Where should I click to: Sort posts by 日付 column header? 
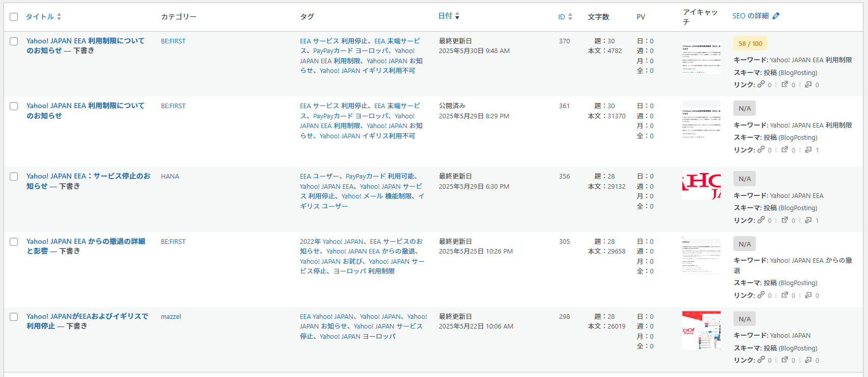coord(445,16)
